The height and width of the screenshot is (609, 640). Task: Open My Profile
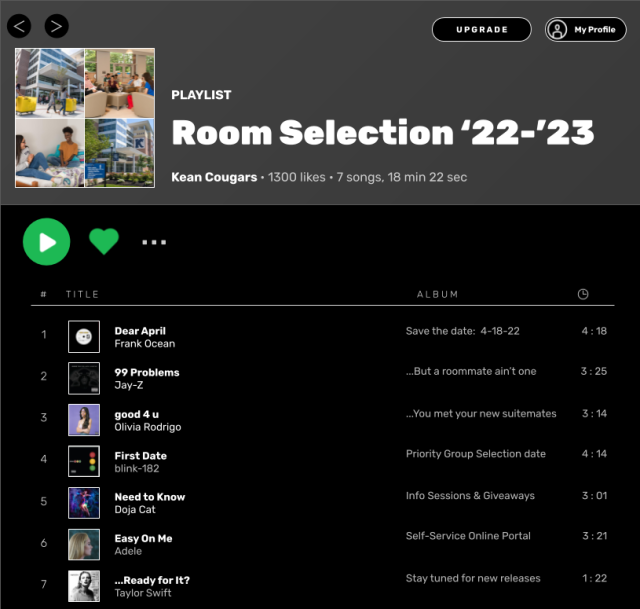pos(585,29)
